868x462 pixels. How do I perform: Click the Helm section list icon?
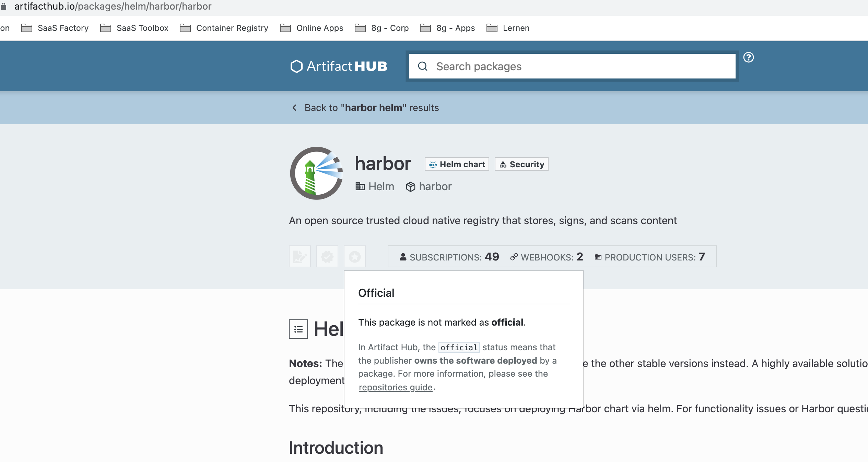[x=298, y=329]
